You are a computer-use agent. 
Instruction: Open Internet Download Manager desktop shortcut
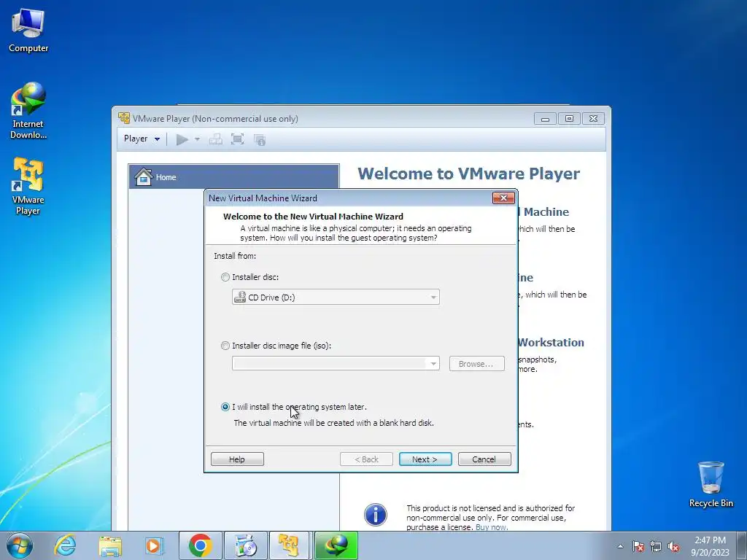point(28,111)
